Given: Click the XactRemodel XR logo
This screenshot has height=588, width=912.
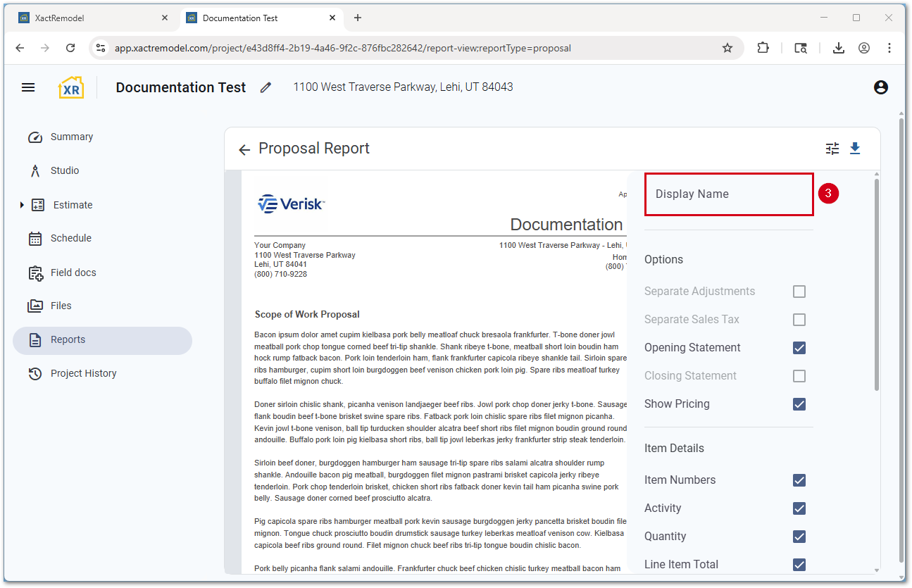Looking at the screenshot, I should pyautogui.click(x=70, y=87).
